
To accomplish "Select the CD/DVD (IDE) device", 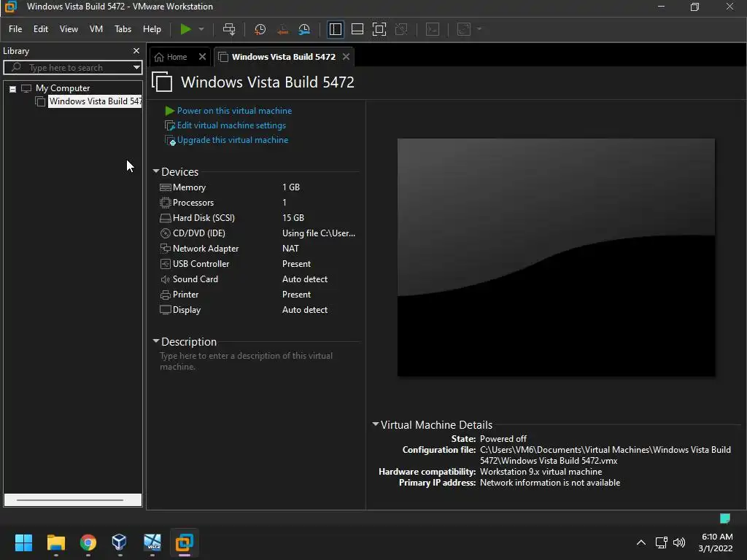I will pyautogui.click(x=258, y=233).
